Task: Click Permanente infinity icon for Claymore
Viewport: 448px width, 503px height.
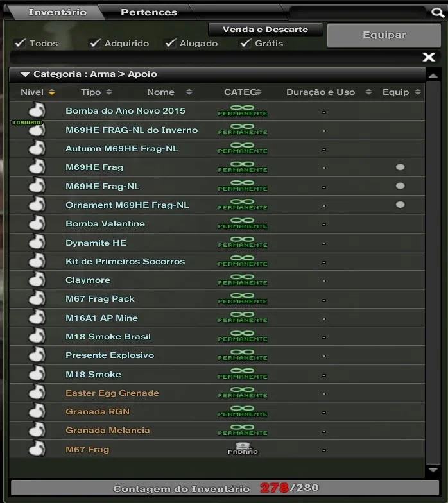Action: [x=243, y=280]
